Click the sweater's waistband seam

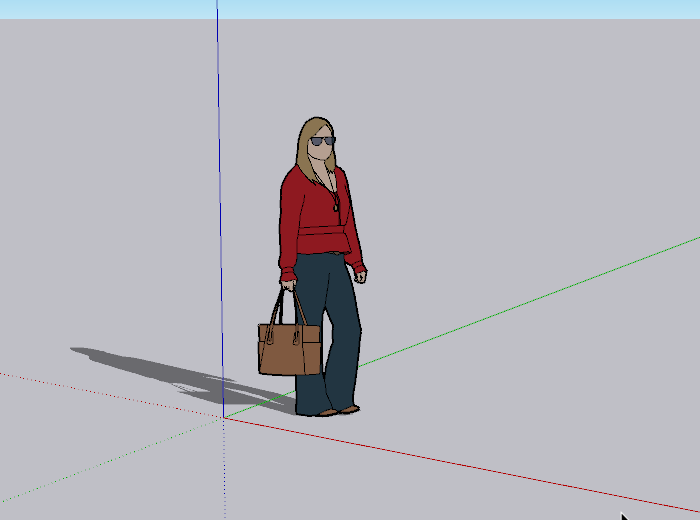[x=322, y=231]
